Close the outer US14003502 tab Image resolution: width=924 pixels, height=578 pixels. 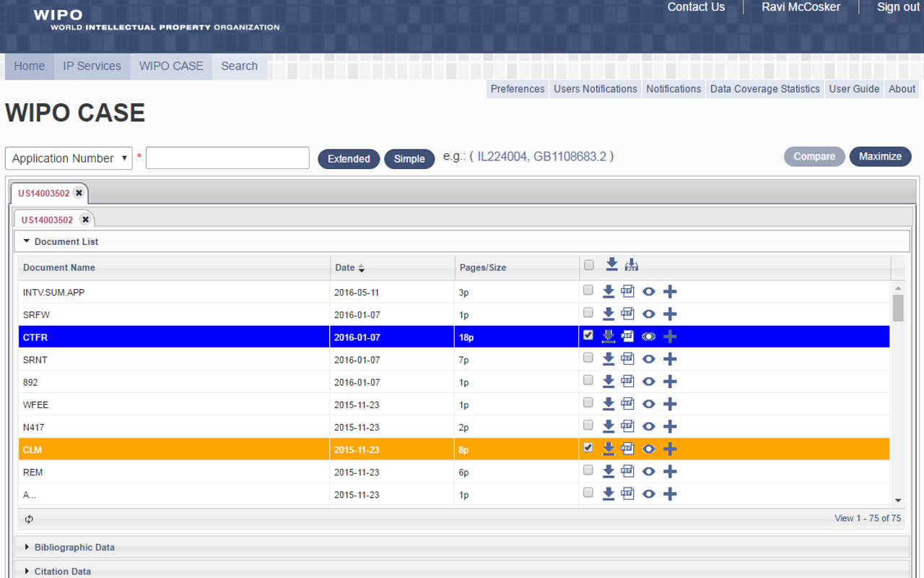(79, 193)
